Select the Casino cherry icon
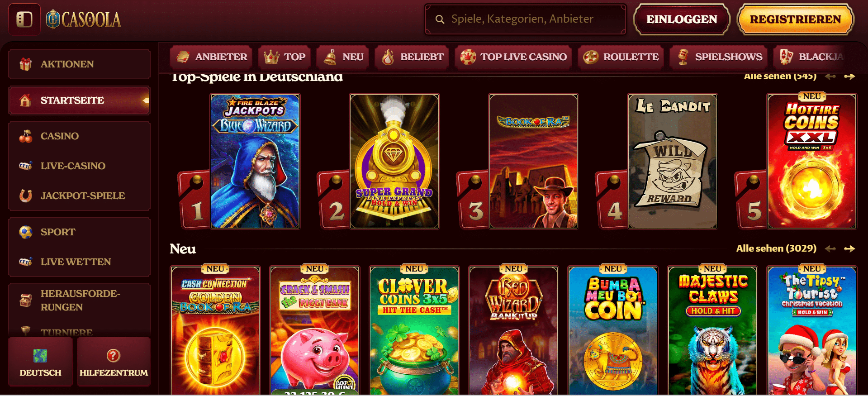The image size is (868, 396). pyautogui.click(x=26, y=136)
